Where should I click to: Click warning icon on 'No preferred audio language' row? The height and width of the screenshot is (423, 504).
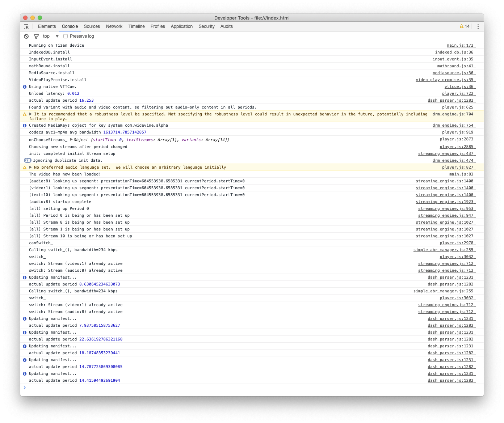tap(25, 168)
